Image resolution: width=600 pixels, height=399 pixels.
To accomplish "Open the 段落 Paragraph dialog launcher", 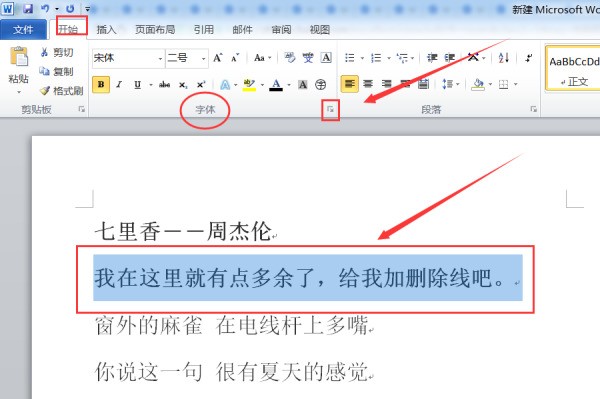I will tap(533, 109).
